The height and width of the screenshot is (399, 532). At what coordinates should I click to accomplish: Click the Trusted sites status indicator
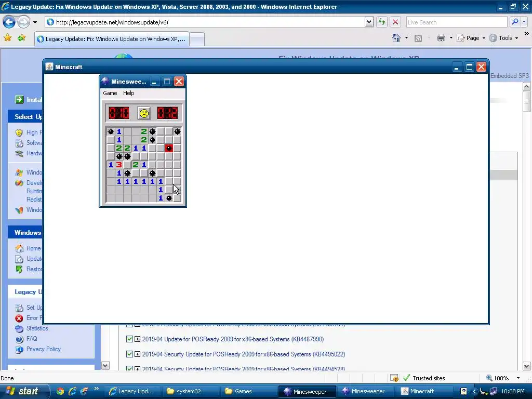tap(424, 378)
